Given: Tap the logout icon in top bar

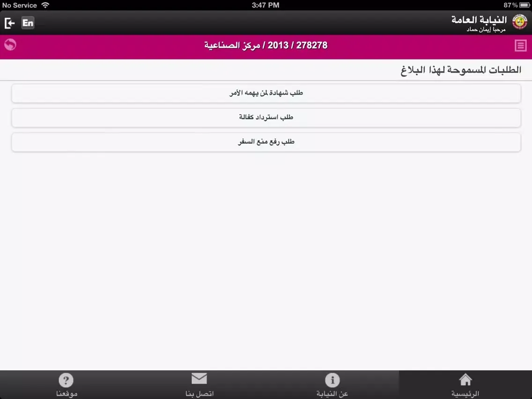Looking at the screenshot, I should 9,23.
